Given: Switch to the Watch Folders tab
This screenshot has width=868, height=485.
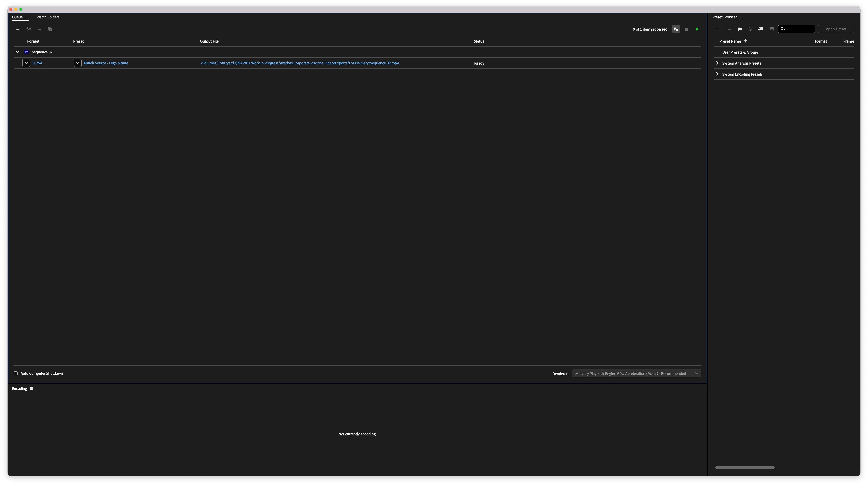Looking at the screenshot, I should pyautogui.click(x=48, y=17).
